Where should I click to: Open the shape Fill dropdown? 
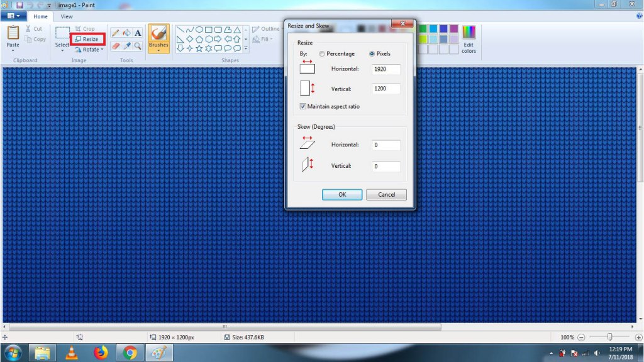(262, 40)
